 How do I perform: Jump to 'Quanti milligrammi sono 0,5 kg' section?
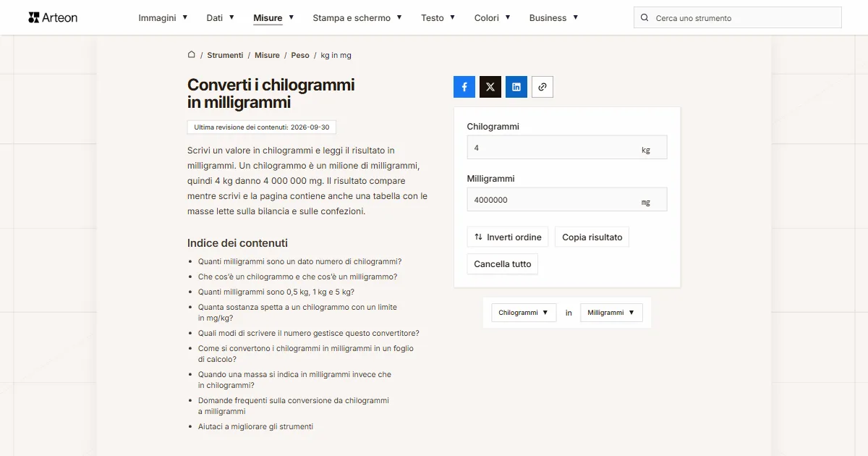coord(276,292)
